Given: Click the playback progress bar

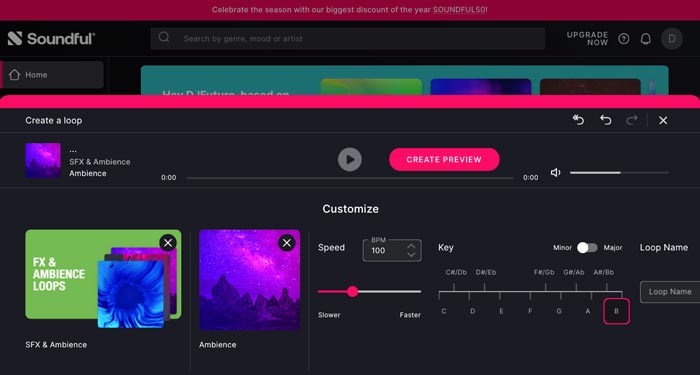Looking at the screenshot, I should 350,178.
